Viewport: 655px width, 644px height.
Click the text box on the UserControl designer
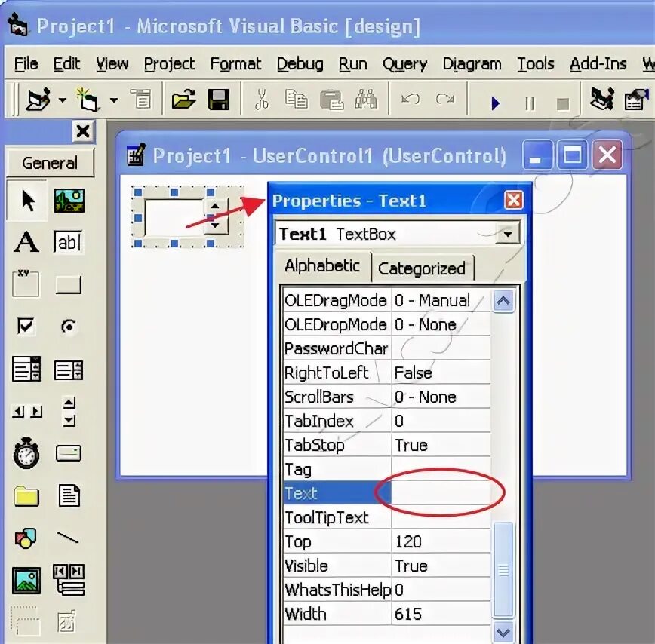tap(174, 217)
